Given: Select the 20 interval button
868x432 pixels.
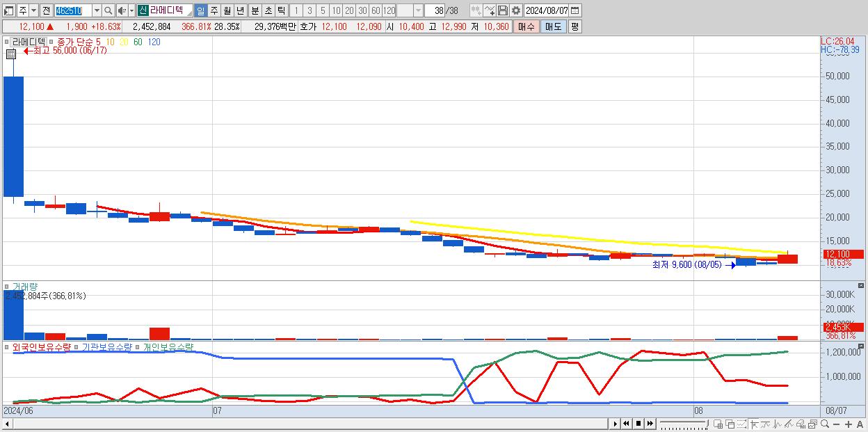Looking at the screenshot, I should click(349, 10).
